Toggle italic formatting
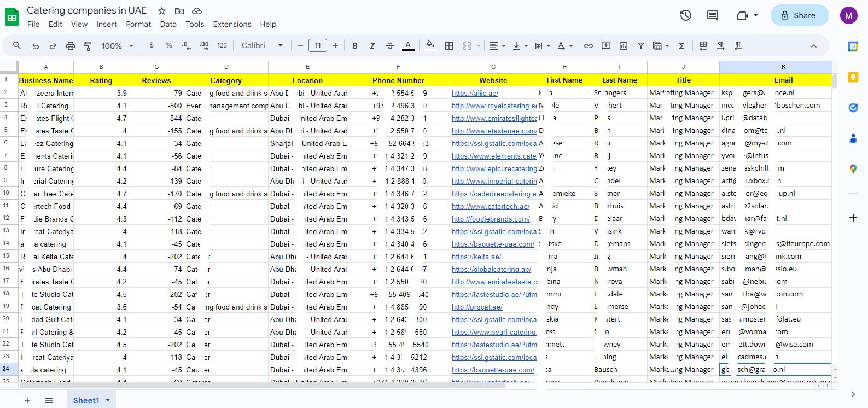The height and width of the screenshot is (408, 868). coord(372,46)
